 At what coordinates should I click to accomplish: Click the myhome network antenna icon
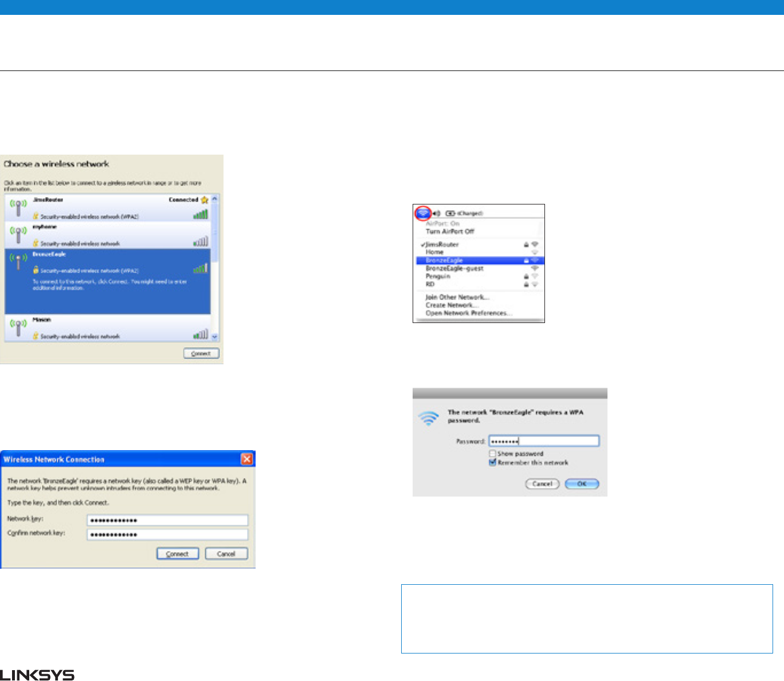(18, 235)
